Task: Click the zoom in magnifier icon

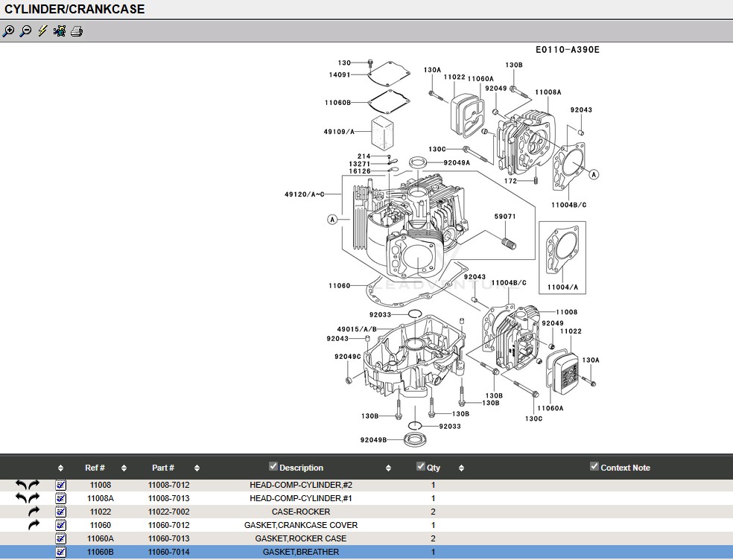Action: 8,31
